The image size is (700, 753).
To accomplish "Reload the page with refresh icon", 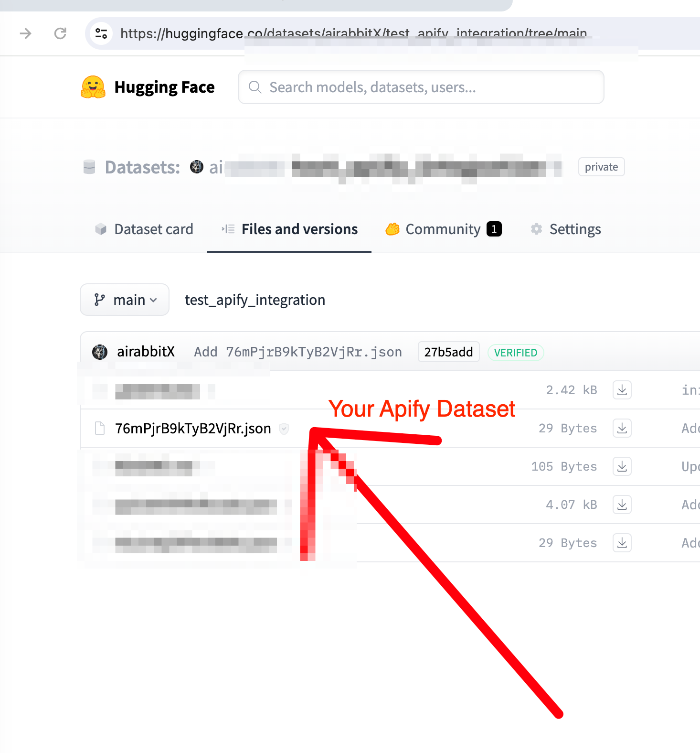I will pyautogui.click(x=60, y=33).
